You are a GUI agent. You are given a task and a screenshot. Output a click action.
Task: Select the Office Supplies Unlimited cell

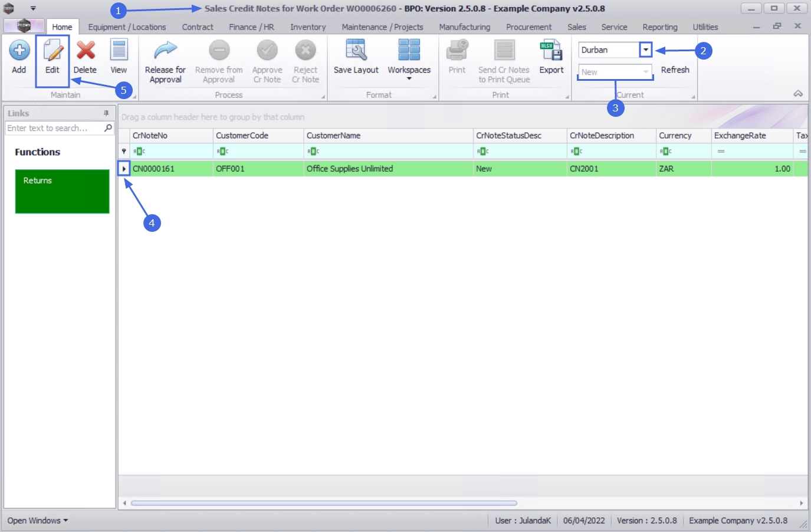pos(388,169)
